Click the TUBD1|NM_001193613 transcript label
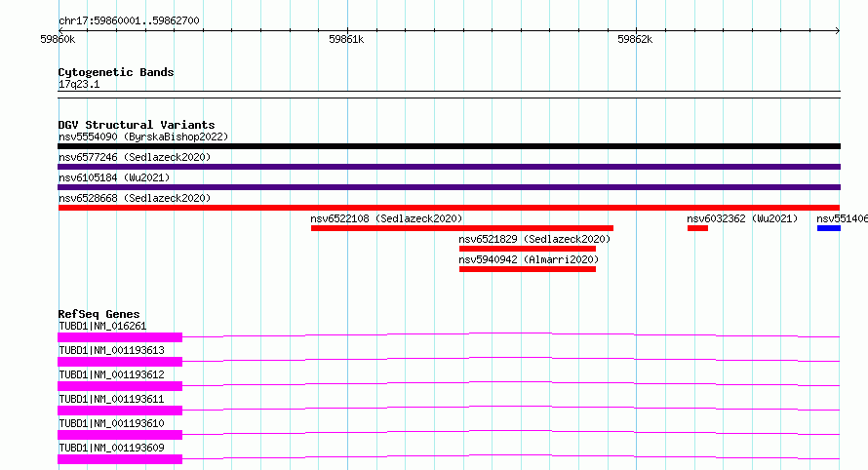The image size is (868, 470). click(111, 350)
